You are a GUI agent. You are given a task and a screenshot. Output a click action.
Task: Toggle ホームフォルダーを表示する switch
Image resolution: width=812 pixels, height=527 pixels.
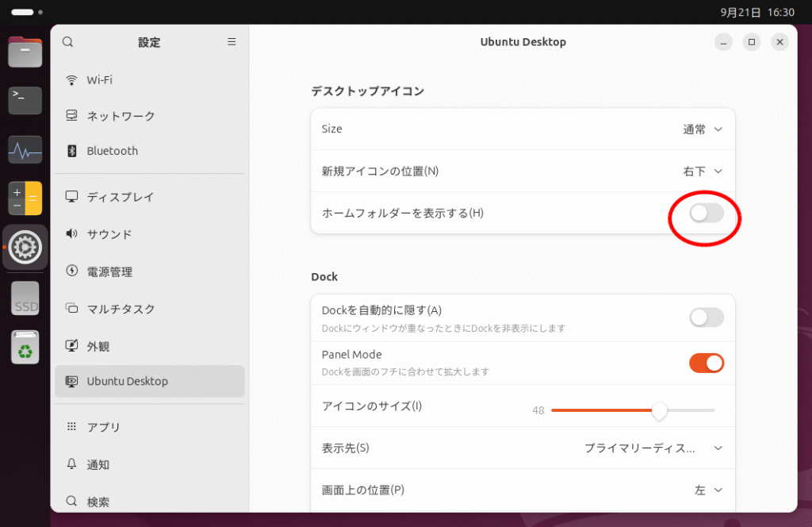pos(707,213)
